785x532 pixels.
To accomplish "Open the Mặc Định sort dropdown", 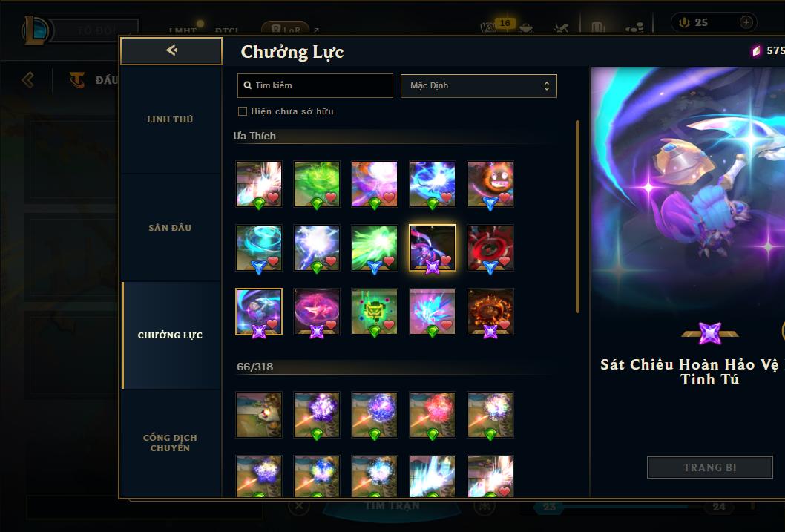I will (x=479, y=85).
